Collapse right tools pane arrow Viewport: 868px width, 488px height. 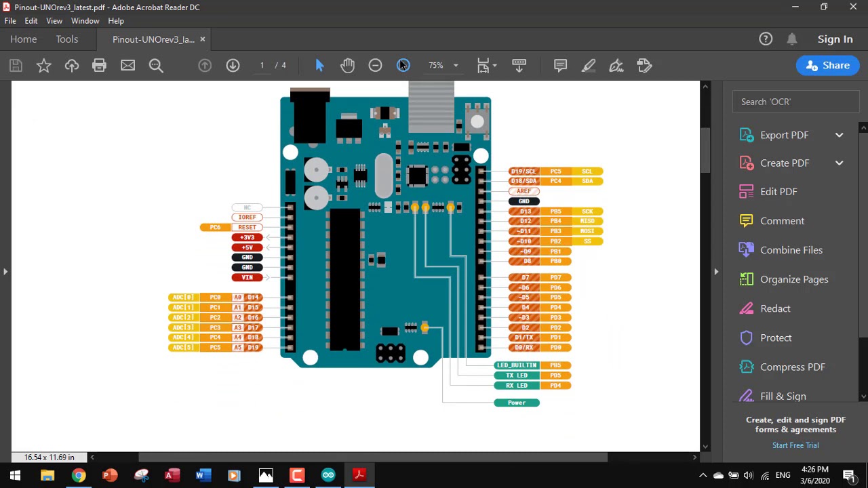tap(716, 272)
